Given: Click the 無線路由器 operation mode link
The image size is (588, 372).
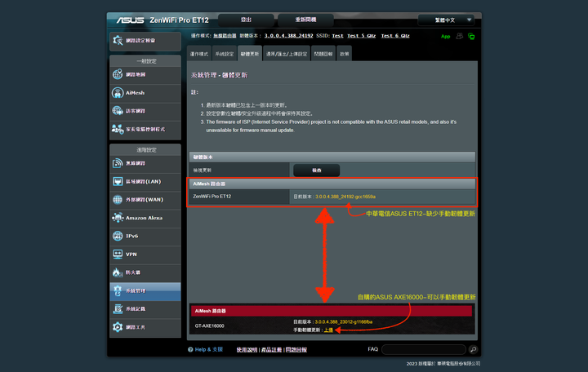Looking at the screenshot, I should [x=225, y=36].
